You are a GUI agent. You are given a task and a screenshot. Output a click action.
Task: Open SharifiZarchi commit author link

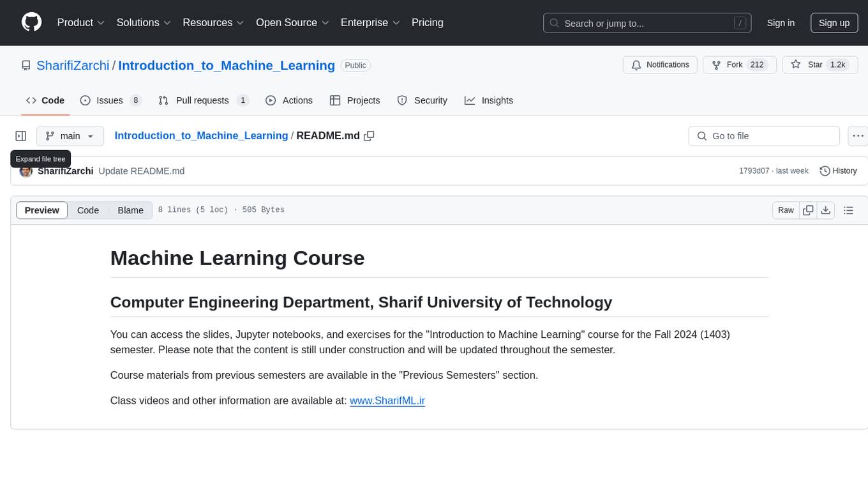pos(66,171)
